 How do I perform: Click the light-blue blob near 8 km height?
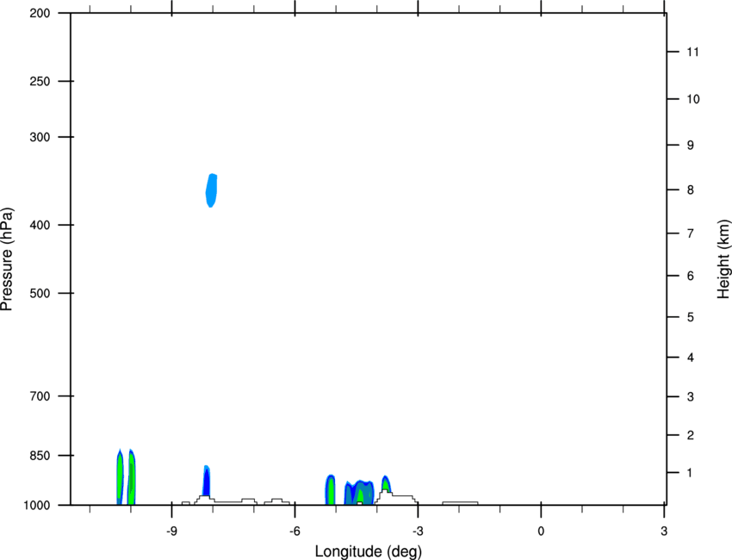[x=212, y=190]
